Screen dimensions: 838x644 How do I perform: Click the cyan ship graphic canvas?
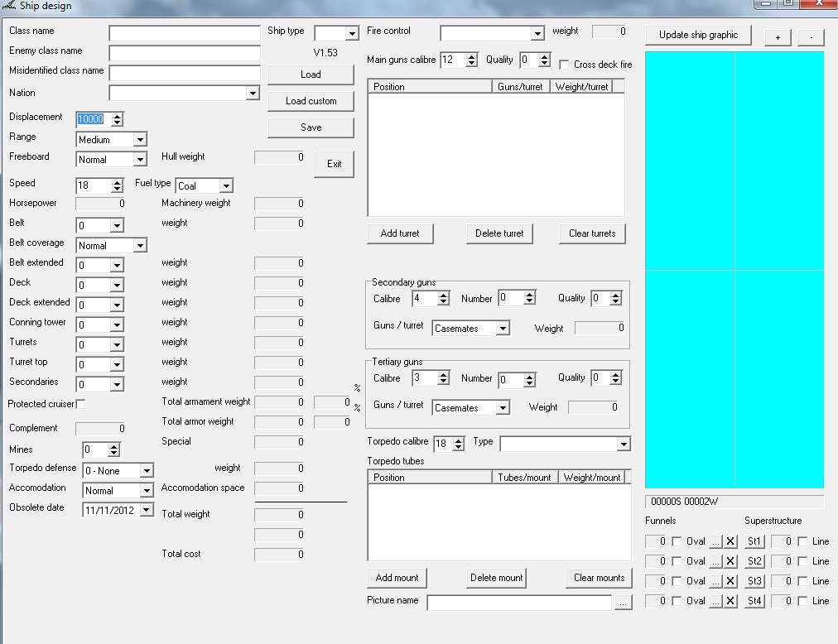pos(734,270)
